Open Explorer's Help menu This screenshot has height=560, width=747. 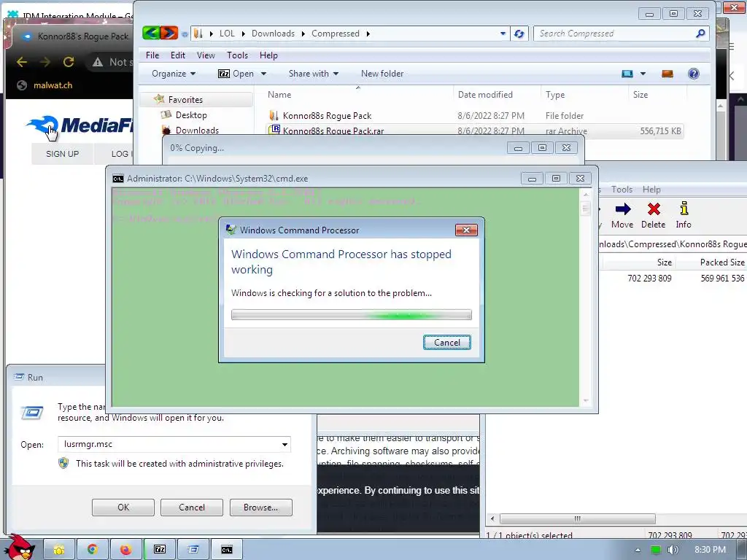(x=268, y=55)
